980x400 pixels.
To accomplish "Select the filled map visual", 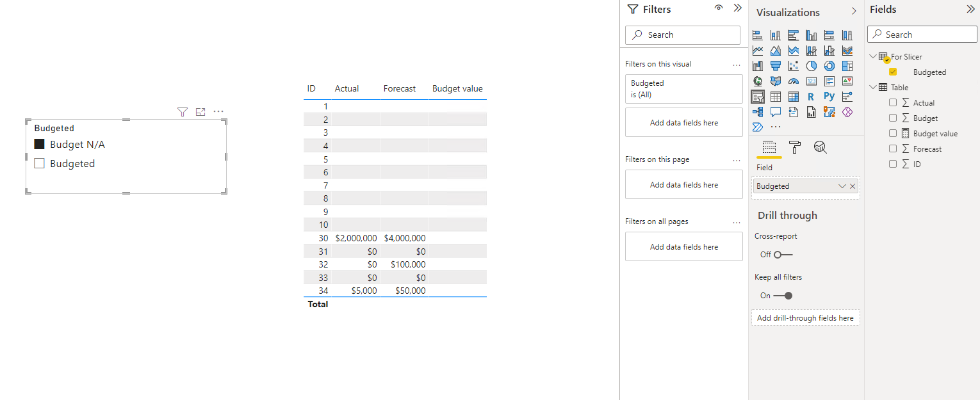I will (776, 81).
